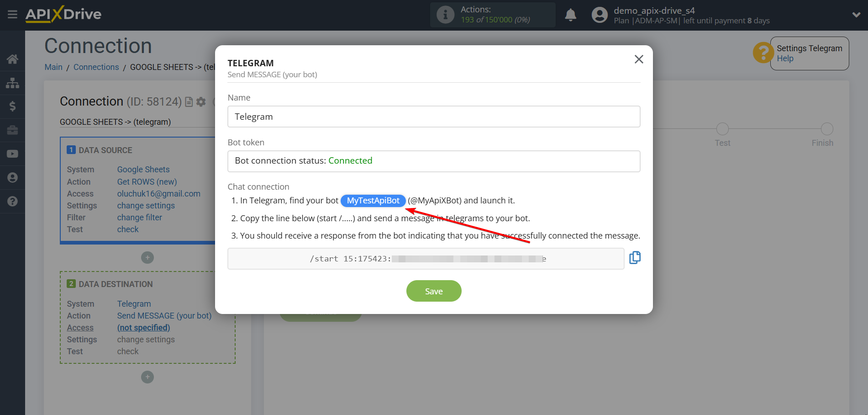
Task: Open change settings for Google Sheets source
Action: click(146, 205)
